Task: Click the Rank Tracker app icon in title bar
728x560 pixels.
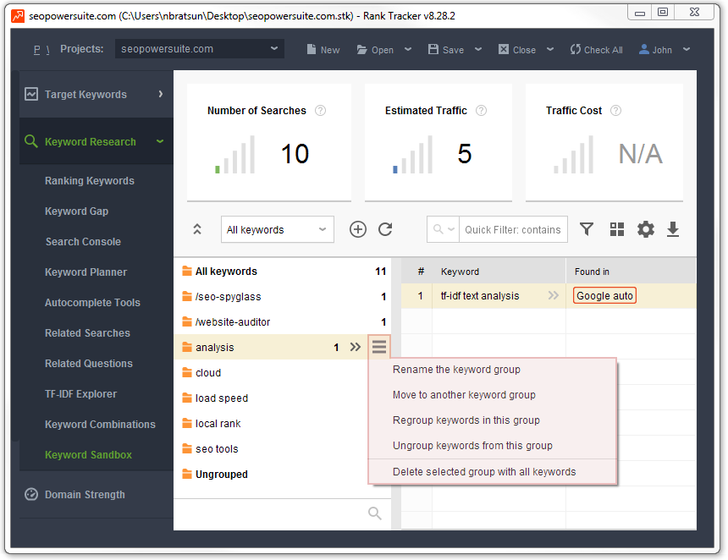Action: coord(18,16)
